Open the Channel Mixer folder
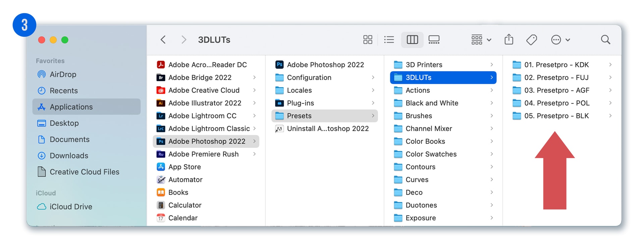This screenshot has height=242, width=644. click(x=443, y=128)
